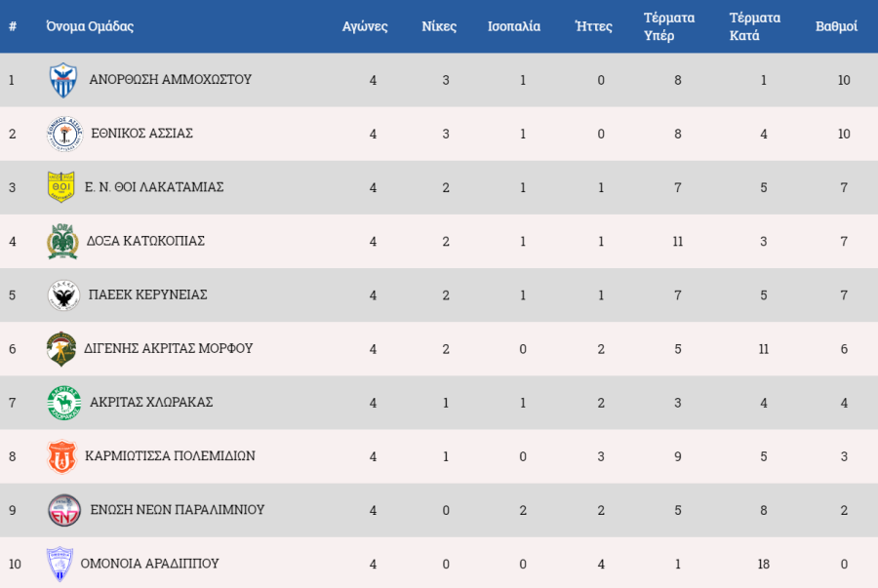Click the Δόξα Κατωκοπιάς eagle crest

pyautogui.click(x=62, y=241)
